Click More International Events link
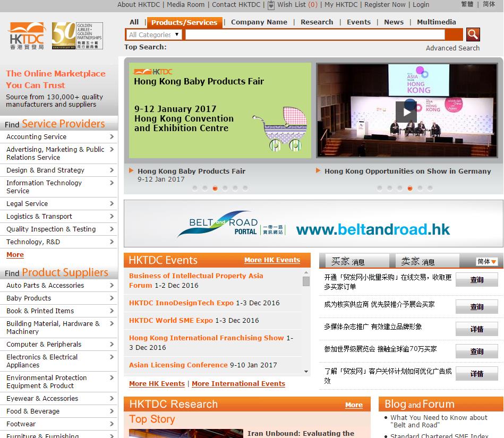Viewport: 504px width, 438px height. (x=238, y=384)
